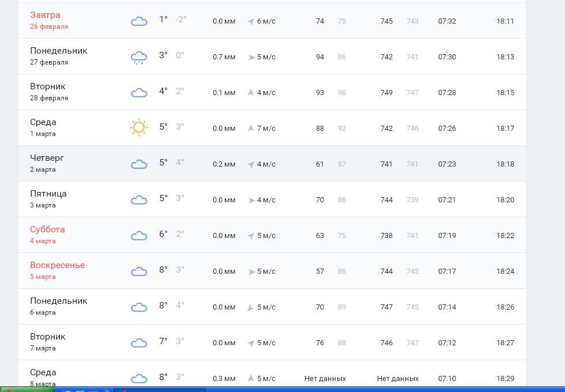Screen dimensions: 565x392
Task: Click the wind arrow for Понедельник 6 марта
Action: coord(251,308)
